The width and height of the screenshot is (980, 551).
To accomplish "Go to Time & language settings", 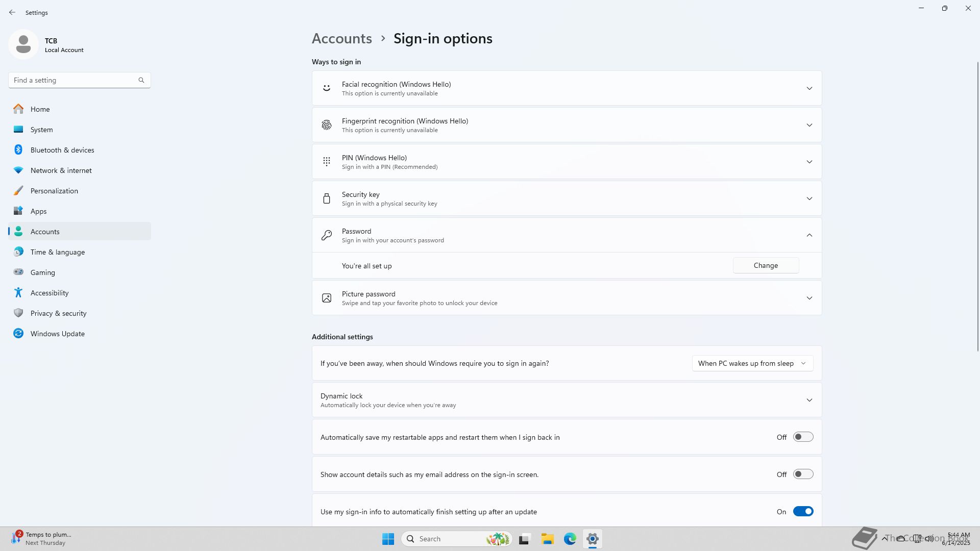I will click(x=57, y=252).
